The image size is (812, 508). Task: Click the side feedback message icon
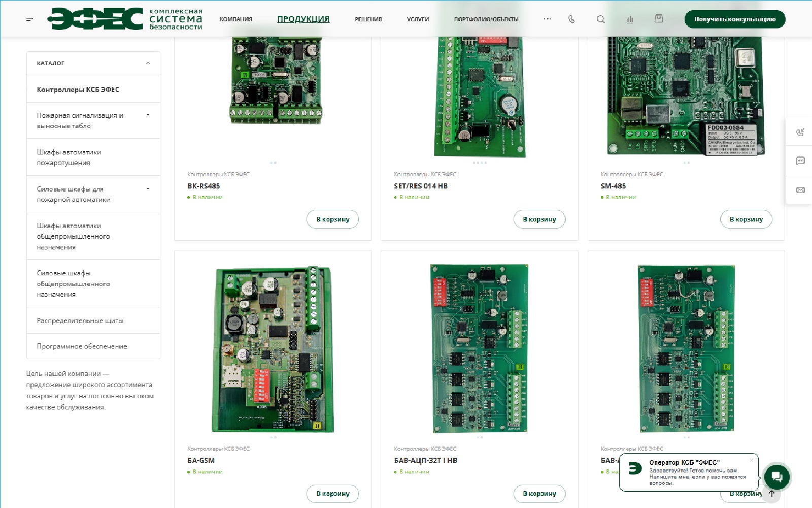click(800, 161)
